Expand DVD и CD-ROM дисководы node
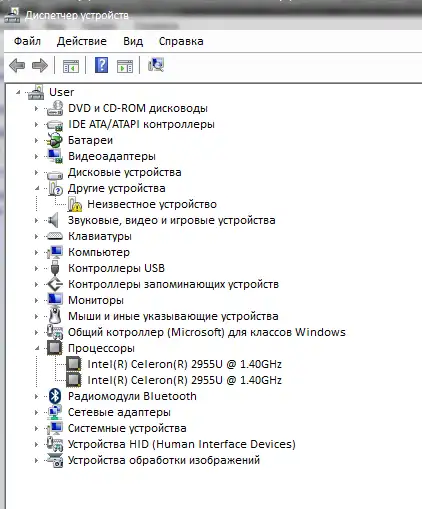422x509 pixels. (x=36, y=108)
